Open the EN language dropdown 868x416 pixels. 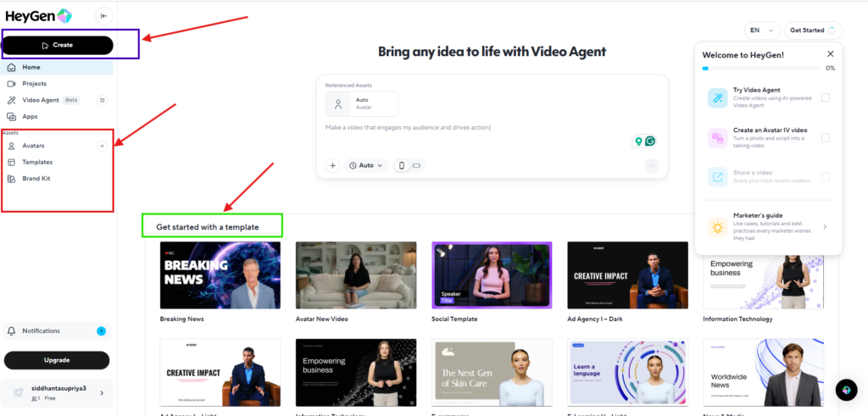pos(760,31)
